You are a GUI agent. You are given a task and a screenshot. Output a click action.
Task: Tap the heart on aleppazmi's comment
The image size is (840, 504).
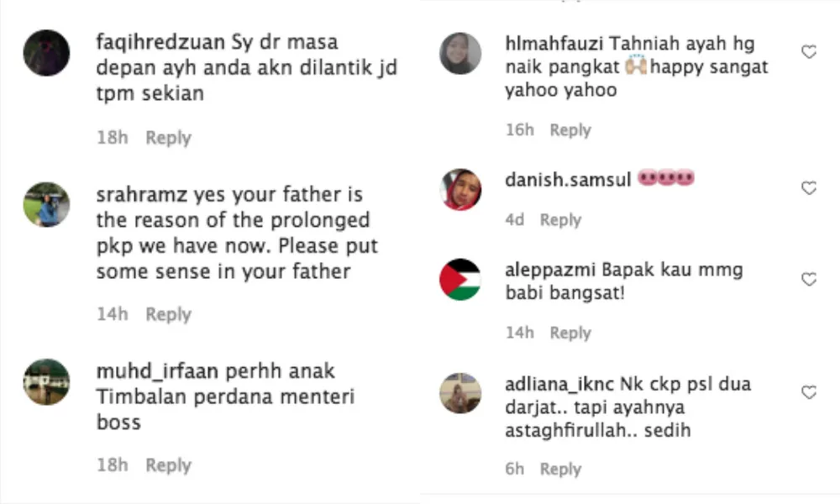[x=809, y=280]
